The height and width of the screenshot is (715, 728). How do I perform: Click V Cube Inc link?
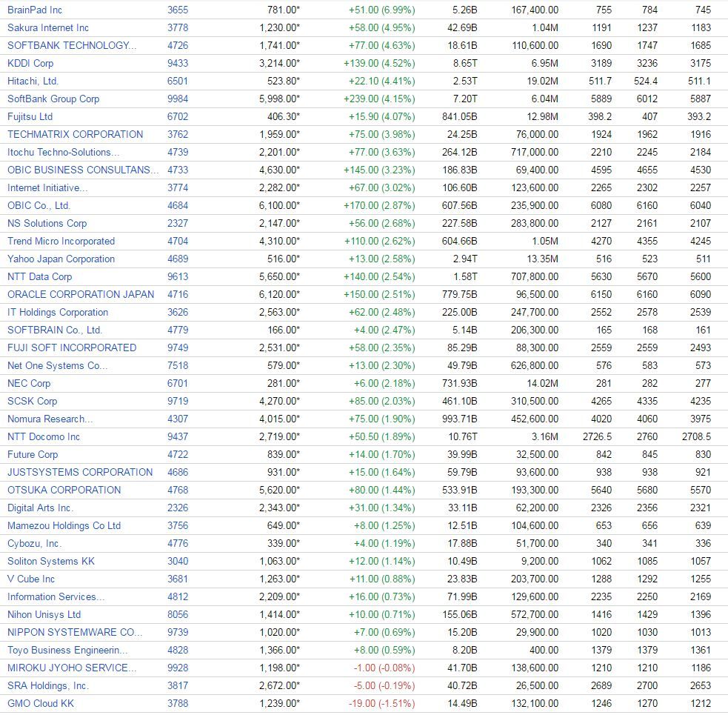coord(31,579)
